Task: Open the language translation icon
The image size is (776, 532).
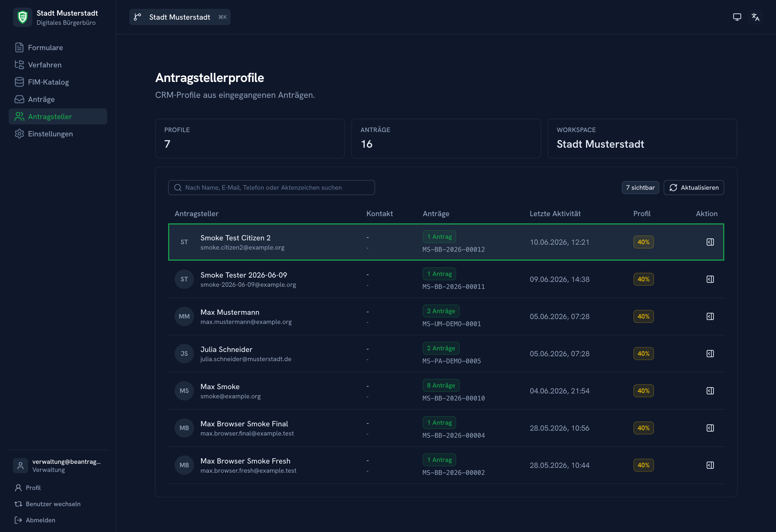Action: pos(755,17)
